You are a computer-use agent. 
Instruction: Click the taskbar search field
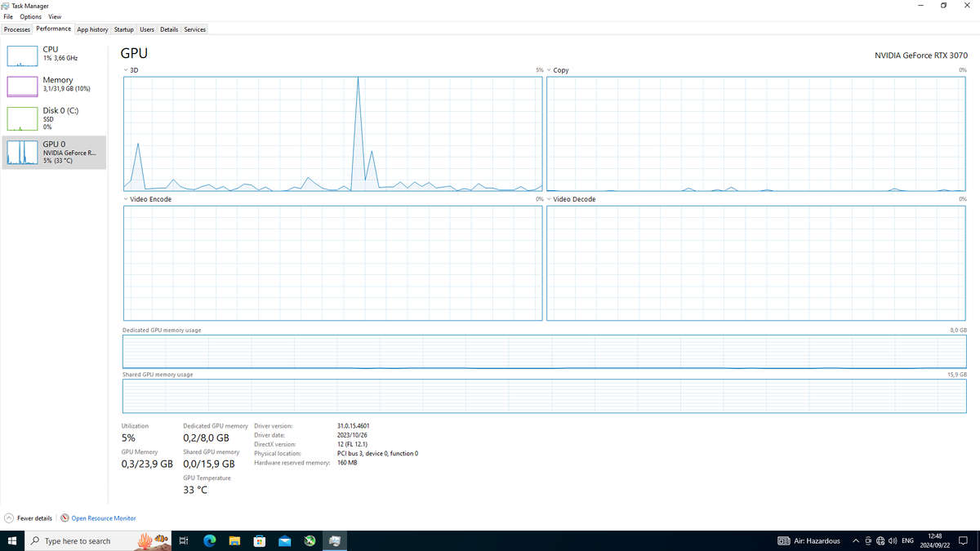(90, 540)
